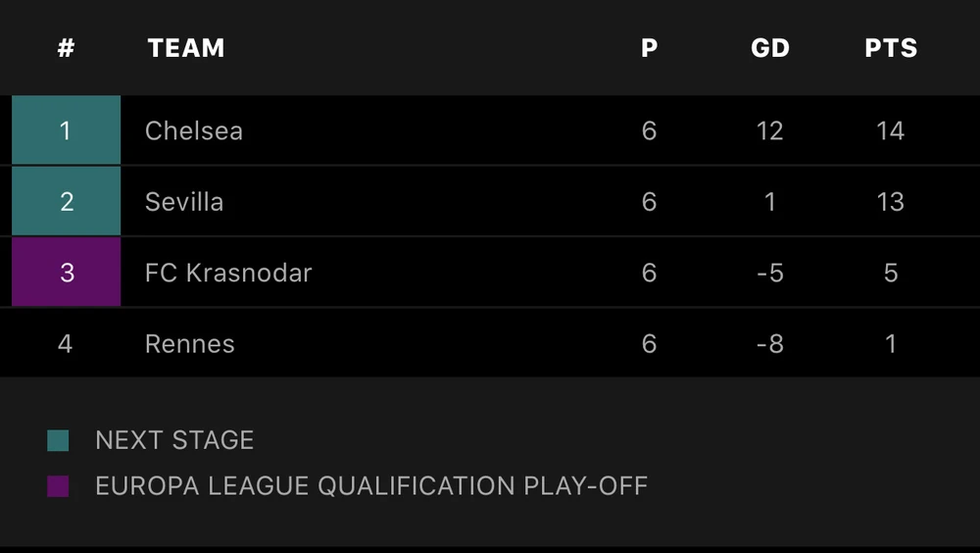The height and width of the screenshot is (553, 980).
Task: Click Rennes' position number 4
Action: point(66,344)
